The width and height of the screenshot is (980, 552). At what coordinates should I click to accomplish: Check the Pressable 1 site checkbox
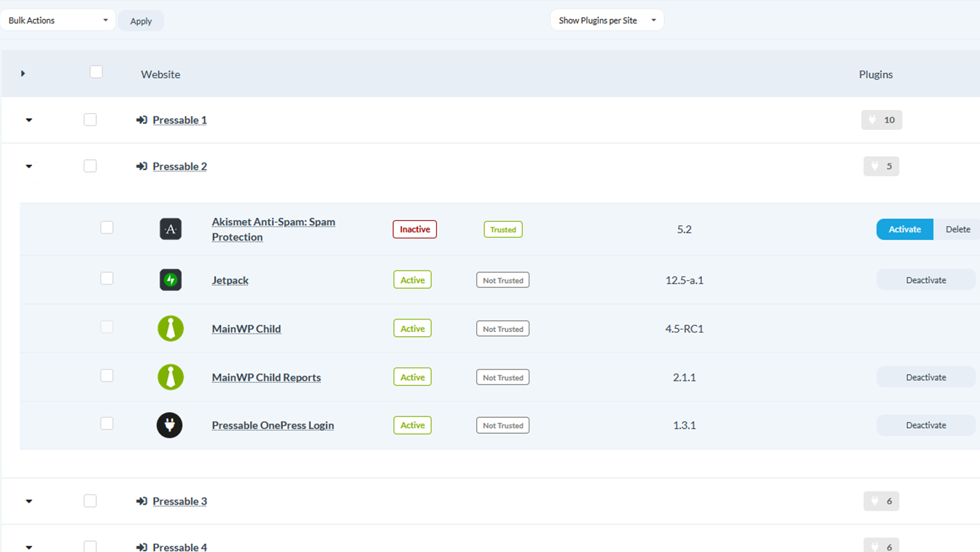pos(90,120)
